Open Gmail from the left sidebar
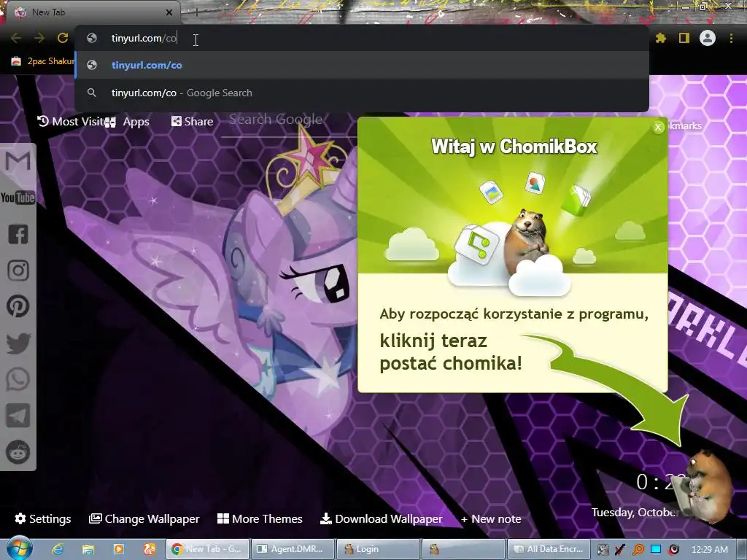 pos(18,161)
